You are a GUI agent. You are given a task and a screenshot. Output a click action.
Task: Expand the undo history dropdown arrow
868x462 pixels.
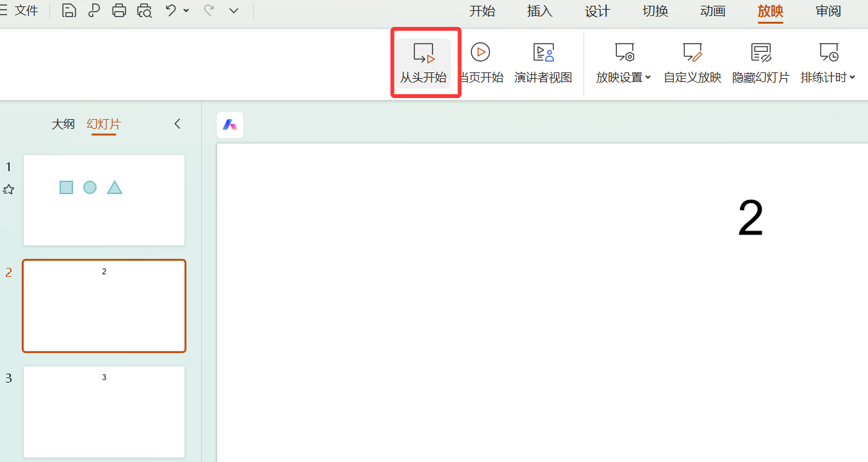[x=186, y=11]
